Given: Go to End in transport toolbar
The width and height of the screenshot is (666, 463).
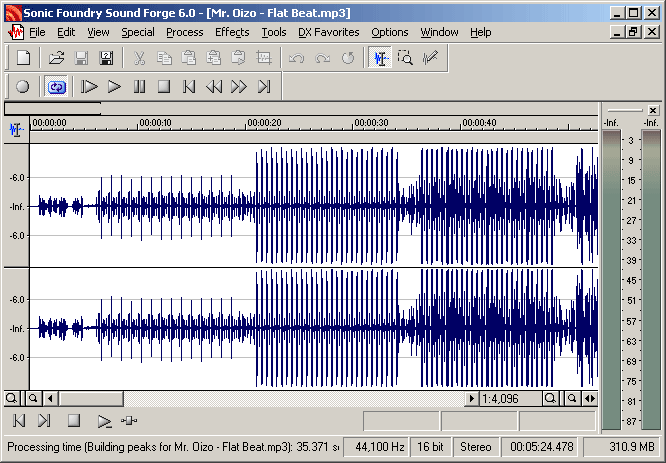Looking at the screenshot, I should [264, 87].
